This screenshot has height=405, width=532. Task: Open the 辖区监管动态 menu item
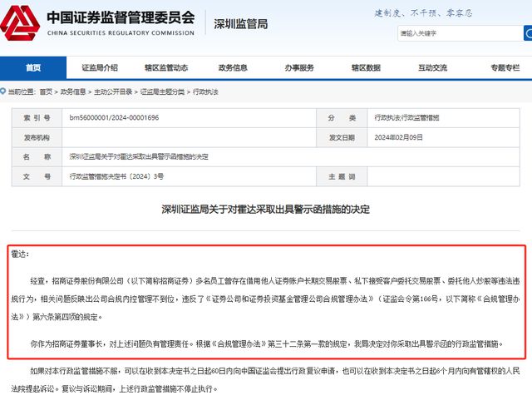(166, 67)
